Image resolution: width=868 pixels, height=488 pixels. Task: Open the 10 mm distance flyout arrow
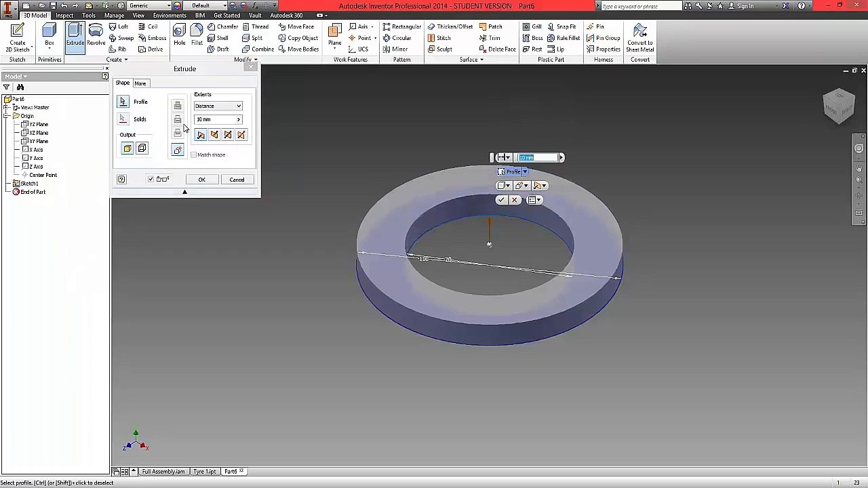tap(238, 120)
